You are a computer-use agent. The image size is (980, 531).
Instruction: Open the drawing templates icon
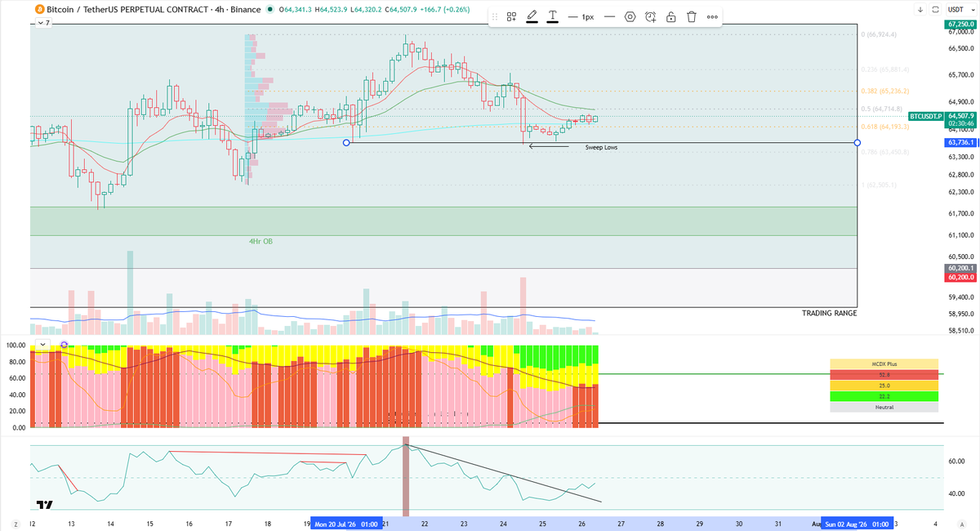tap(511, 16)
